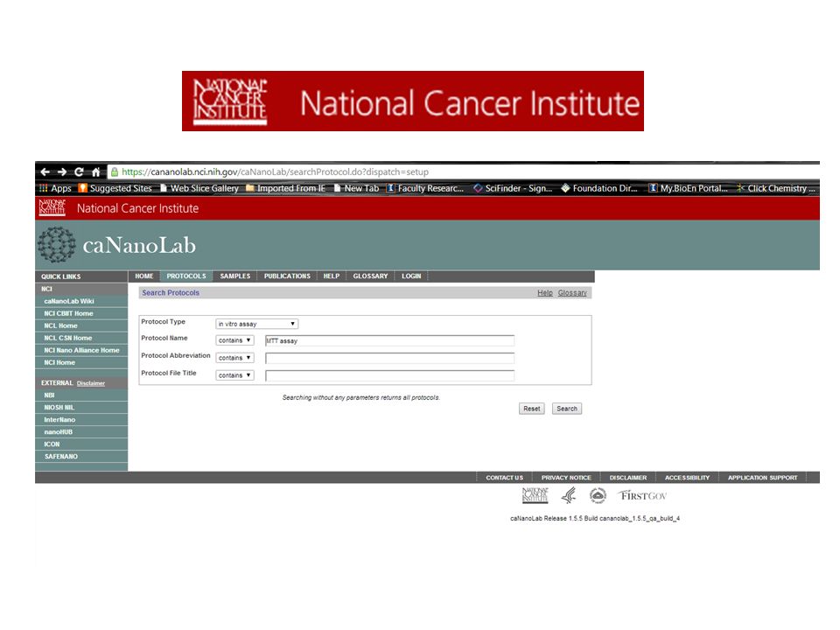
Task: Open the Glossary link in Search Protocols header
Action: click(x=572, y=293)
